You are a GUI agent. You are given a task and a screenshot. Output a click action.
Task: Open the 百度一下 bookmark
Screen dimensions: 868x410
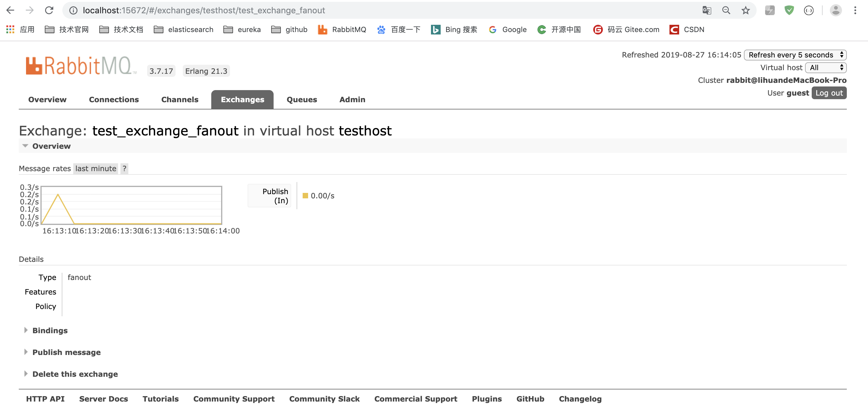pyautogui.click(x=399, y=30)
